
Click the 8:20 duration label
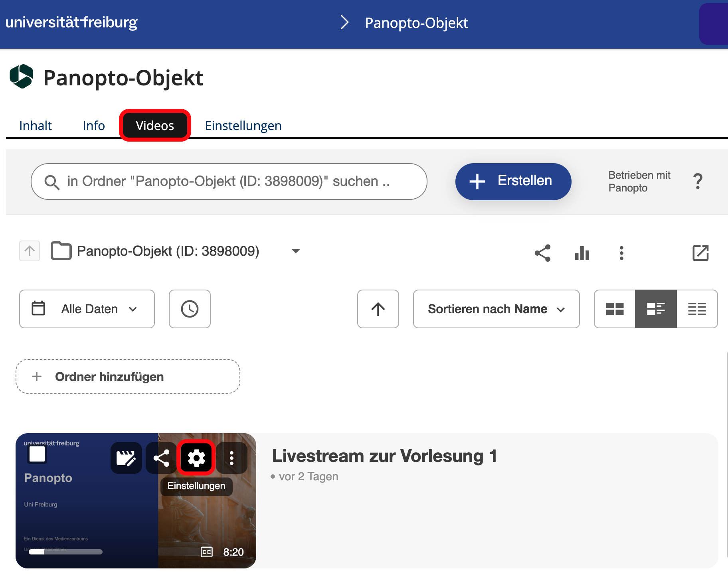coord(233,552)
